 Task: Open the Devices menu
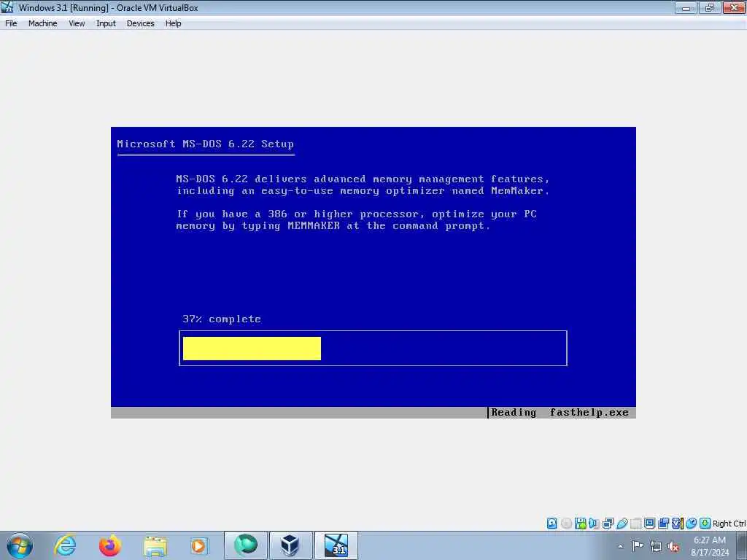coord(141,23)
